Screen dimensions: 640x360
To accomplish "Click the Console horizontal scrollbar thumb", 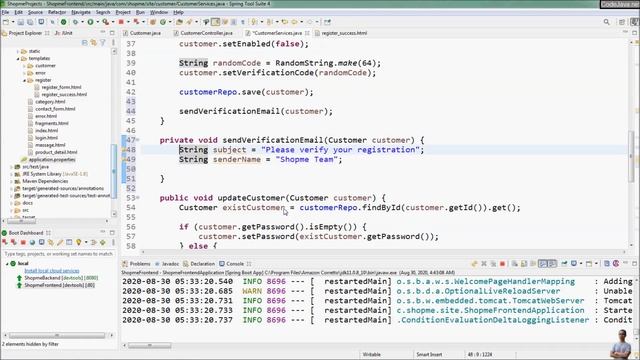I will [149, 345].
